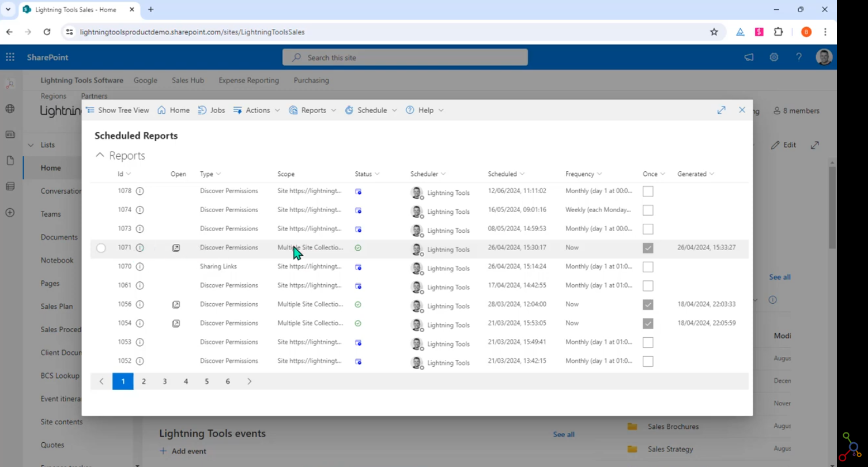Open the SharePoint app launcher

coord(10,57)
